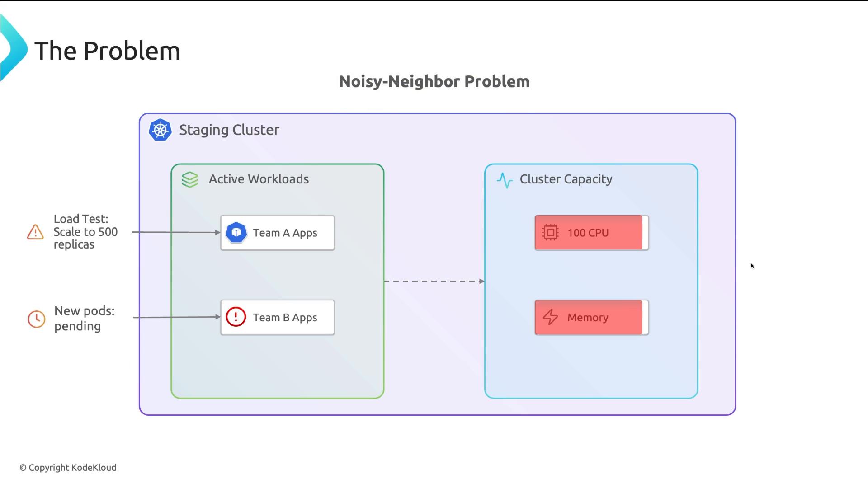Image resolution: width=868 pixels, height=488 pixels.
Task: Select the Team B Apps box
Action: (278, 317)
